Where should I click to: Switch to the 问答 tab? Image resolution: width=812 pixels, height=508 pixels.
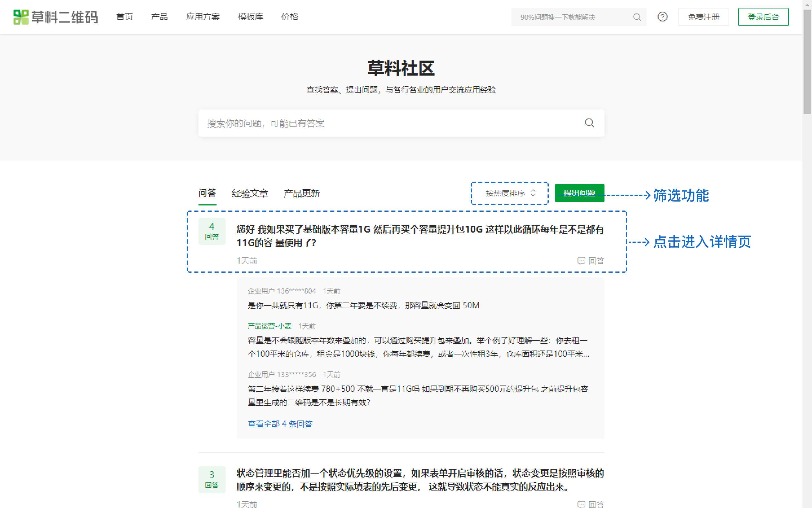pyautogui.click(x=207, y=193)
